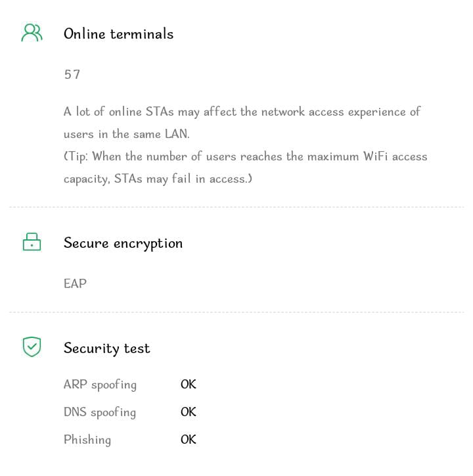Open the Secure encryption heading
This screenshot has width=473, height=476.
123,243
